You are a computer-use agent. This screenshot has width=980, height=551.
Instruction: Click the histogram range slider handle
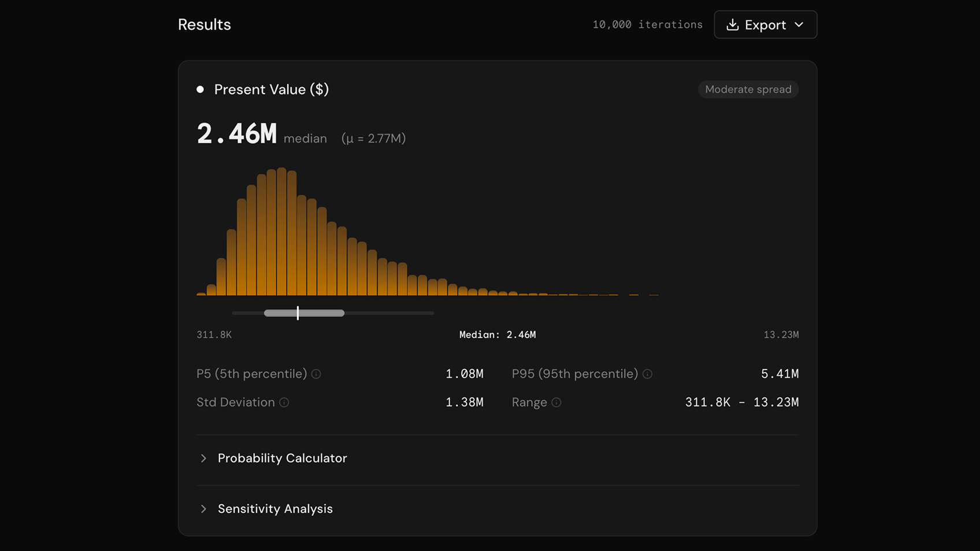[298, 312]
